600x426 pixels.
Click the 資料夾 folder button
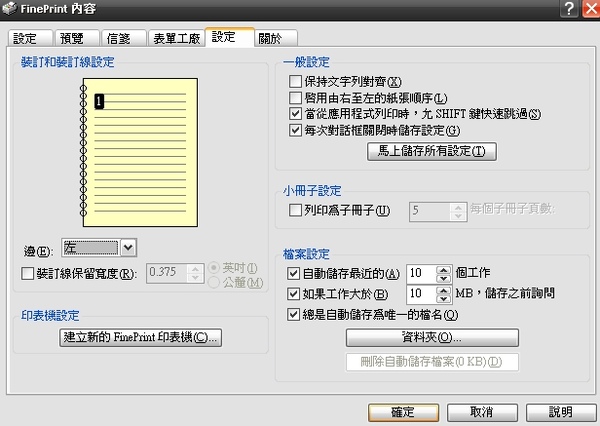(432, 338)
